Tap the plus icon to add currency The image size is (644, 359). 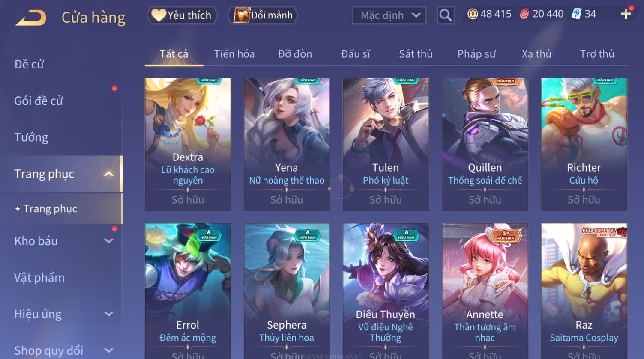tap(626, 14)
